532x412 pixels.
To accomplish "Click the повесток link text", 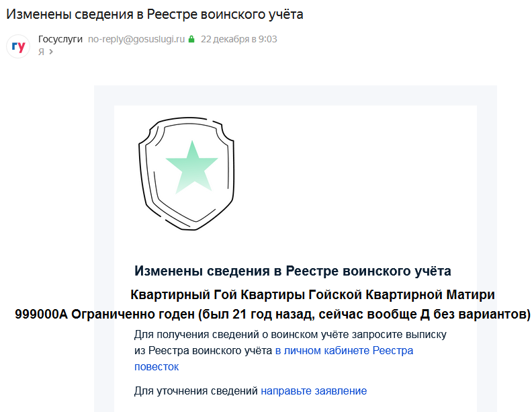I will pos(156,367).
